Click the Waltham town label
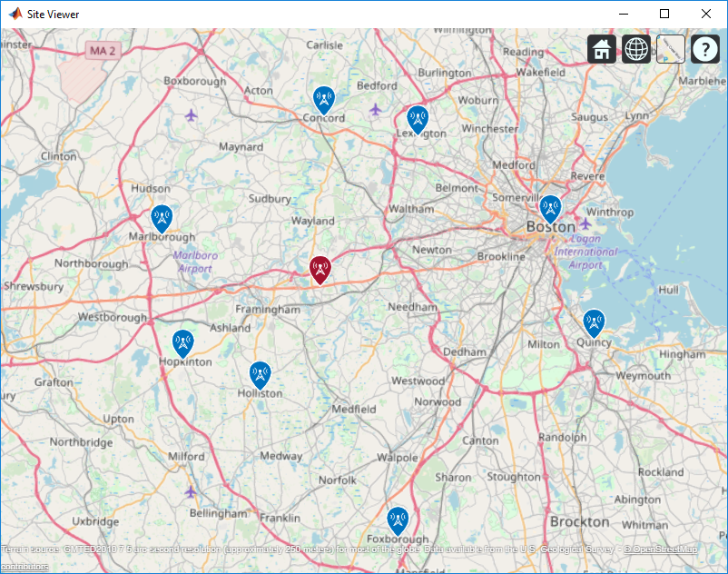Screen dimensions: 728x574 411,209
